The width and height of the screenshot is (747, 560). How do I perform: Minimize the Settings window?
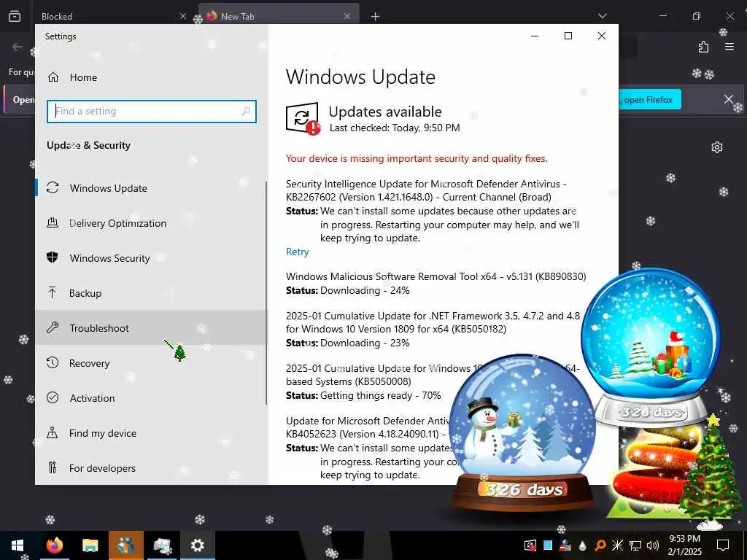[x=535, y=36]
